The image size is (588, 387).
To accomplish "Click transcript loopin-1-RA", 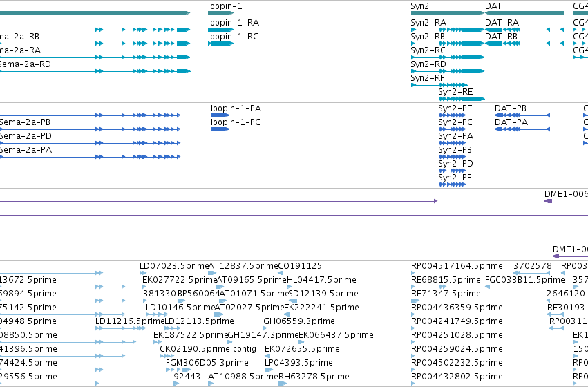I will [221, 30].
